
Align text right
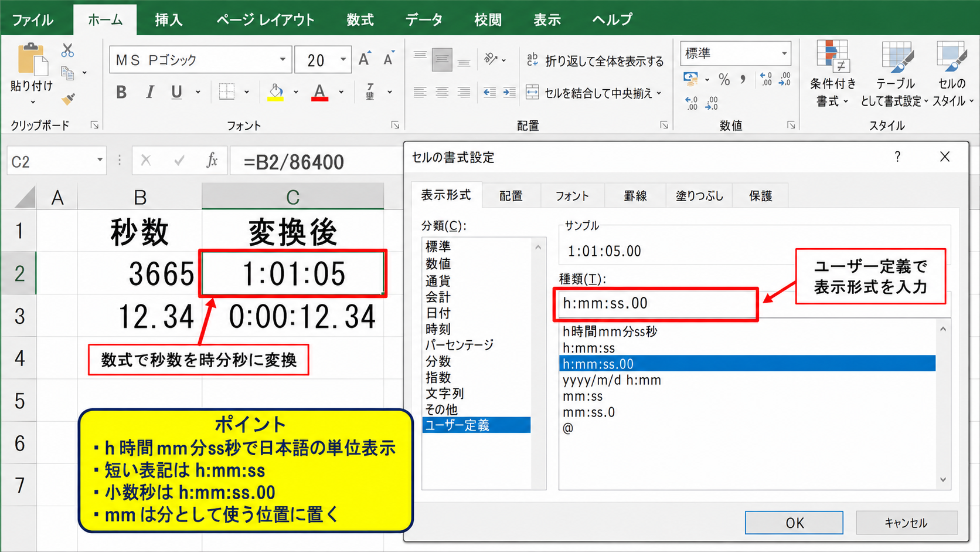464,92
